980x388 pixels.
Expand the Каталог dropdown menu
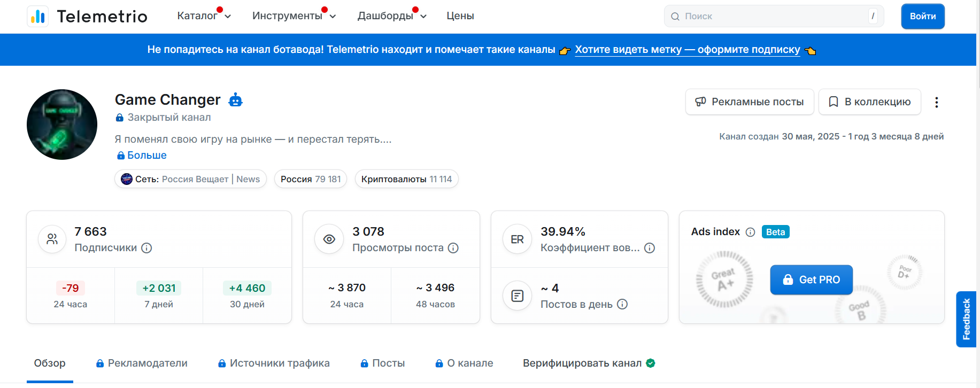204,16
